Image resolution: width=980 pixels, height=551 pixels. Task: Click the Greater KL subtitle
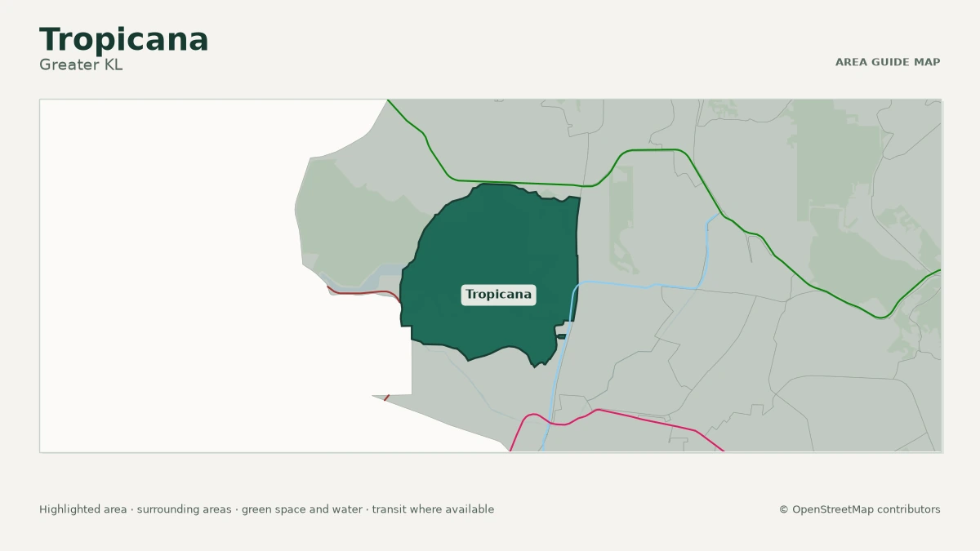[81, 64]
